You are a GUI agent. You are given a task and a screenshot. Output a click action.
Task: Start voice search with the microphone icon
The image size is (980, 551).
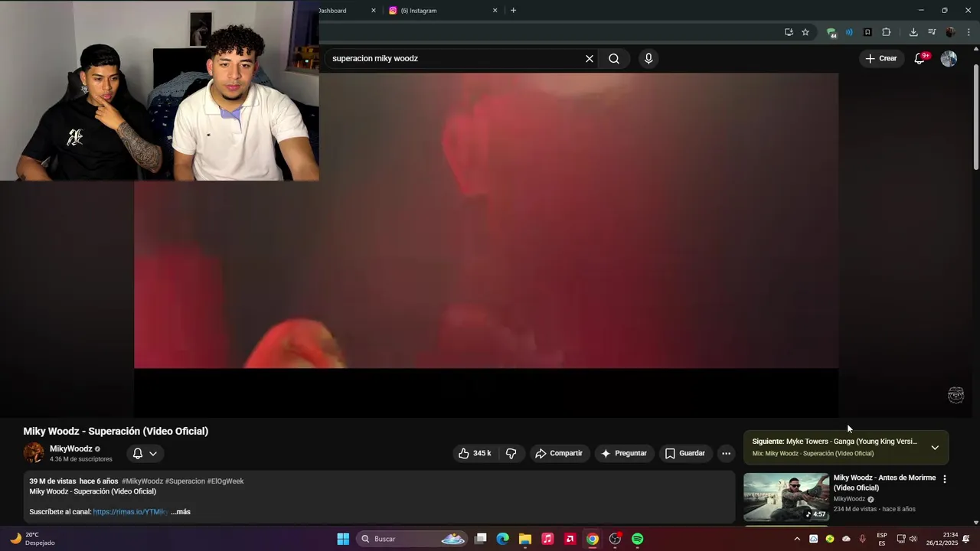pyautogui.click(x=648, y=58)
